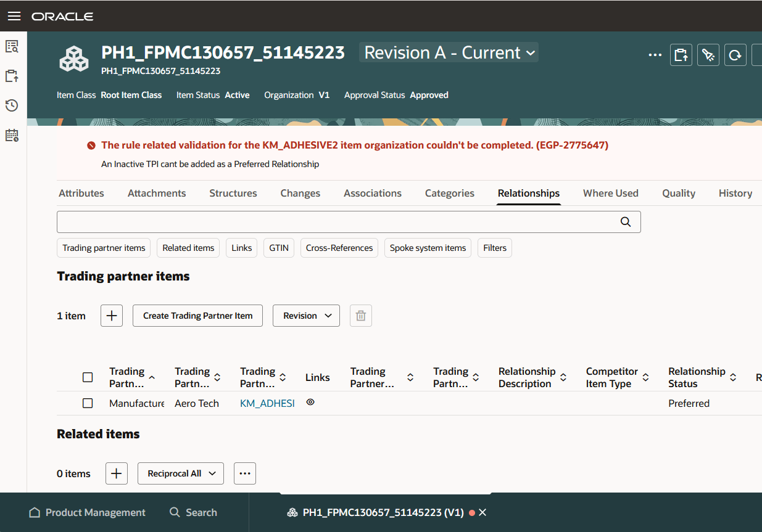This screenshot has height=532, width=762.
Task: Click the search magnifier icon in search box
Action: point(626,222)
